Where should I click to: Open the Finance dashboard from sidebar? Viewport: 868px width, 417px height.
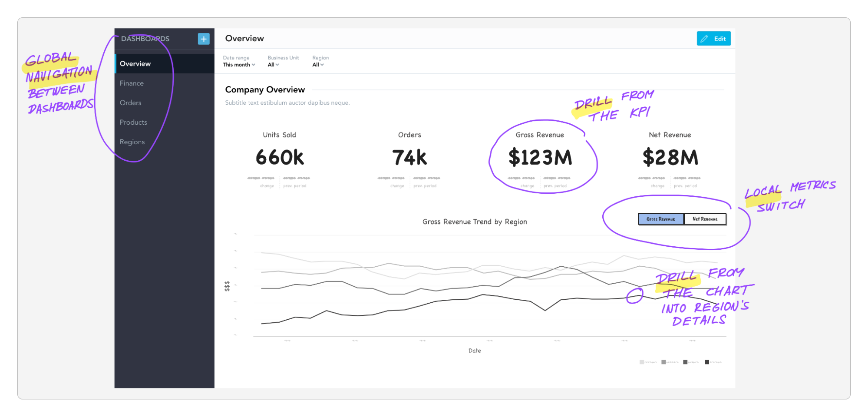pyautogui.click(x=132, y=83)
